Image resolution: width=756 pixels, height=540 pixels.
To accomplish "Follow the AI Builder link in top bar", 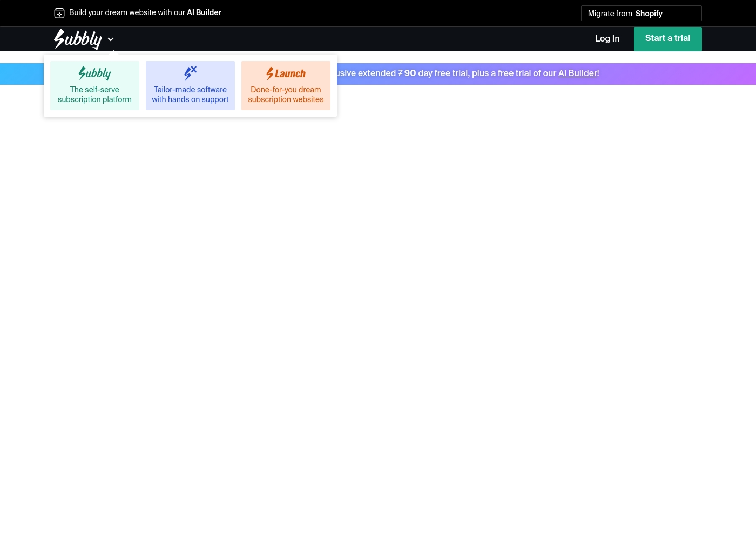I will (x=204, y=12).
